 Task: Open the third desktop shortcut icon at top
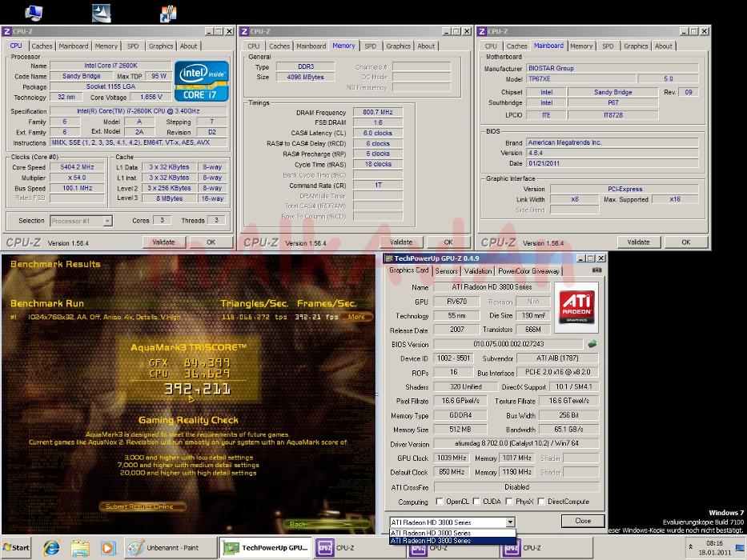(169, 14)
